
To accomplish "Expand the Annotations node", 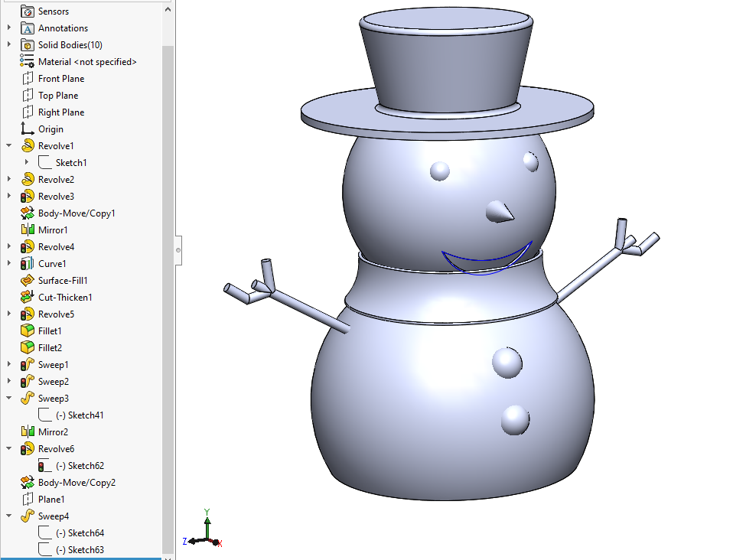I will (9, 28).
